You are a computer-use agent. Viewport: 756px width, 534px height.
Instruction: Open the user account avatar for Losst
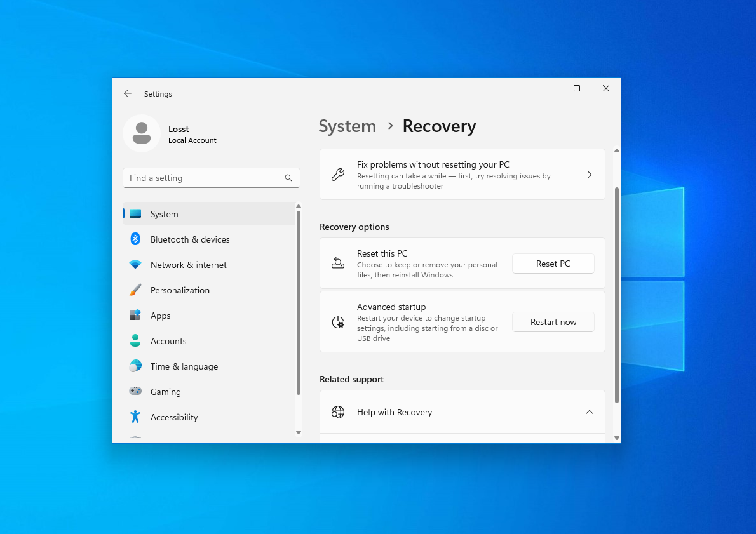pyautogui.click(x=141, y=133)
